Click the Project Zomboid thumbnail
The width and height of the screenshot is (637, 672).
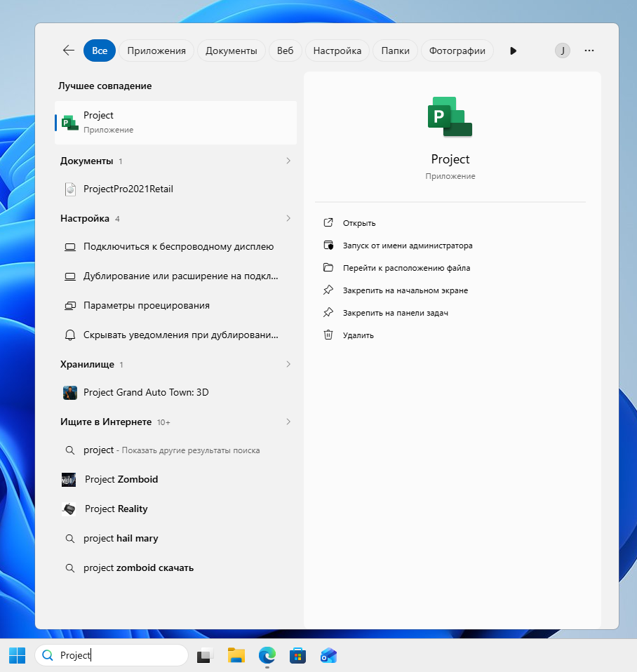tap(69, 480)
